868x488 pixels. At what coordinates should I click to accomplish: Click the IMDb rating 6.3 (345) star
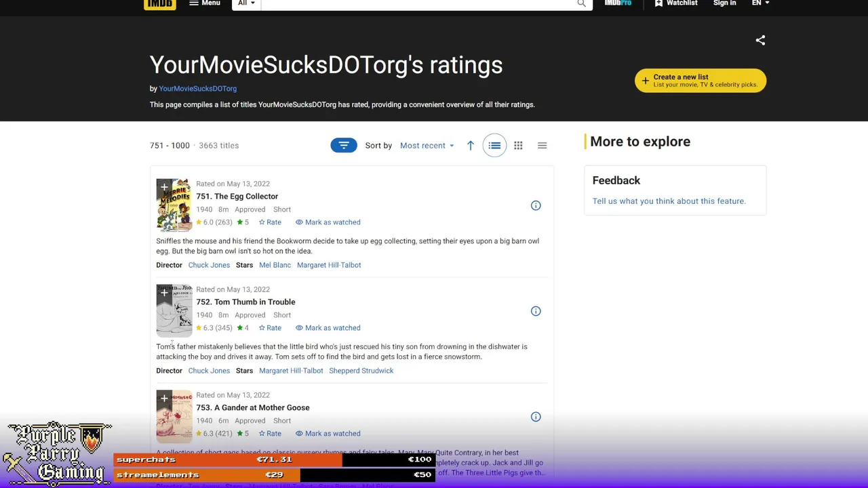point(199,328)
